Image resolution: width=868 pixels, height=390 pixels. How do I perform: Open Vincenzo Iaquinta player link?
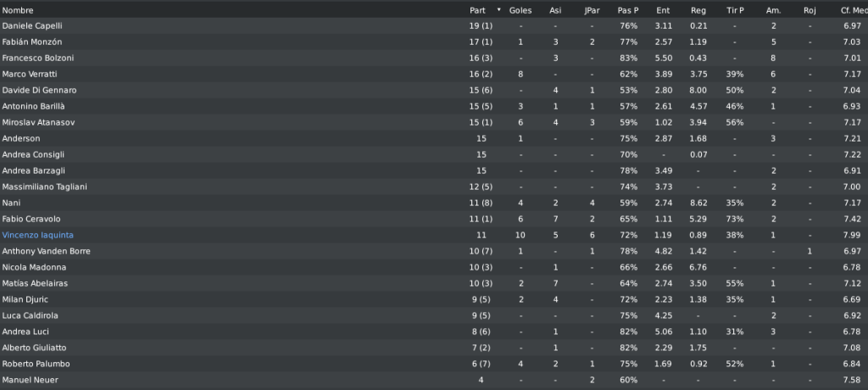click(37, 235)
